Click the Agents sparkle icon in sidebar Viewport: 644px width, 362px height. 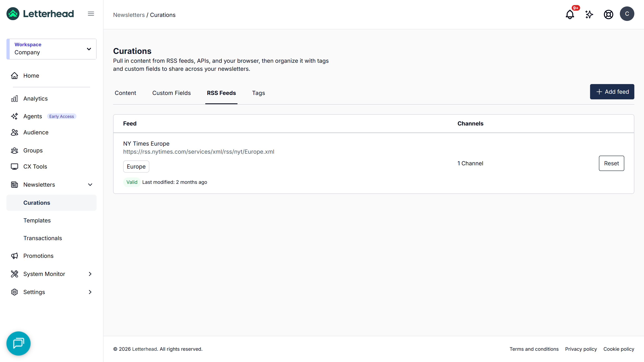(x=14, y=116)
